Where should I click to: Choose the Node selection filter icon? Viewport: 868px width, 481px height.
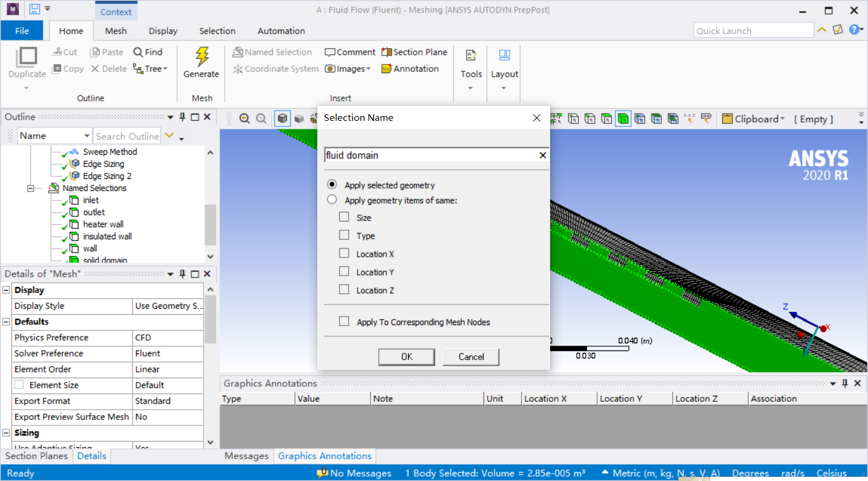point(640,119)
